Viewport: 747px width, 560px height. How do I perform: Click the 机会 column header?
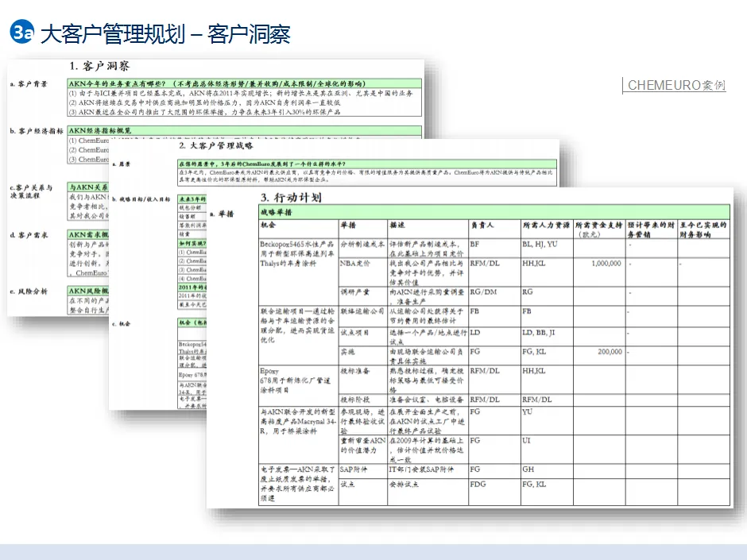pyautogui.click(x=298, y=229)
